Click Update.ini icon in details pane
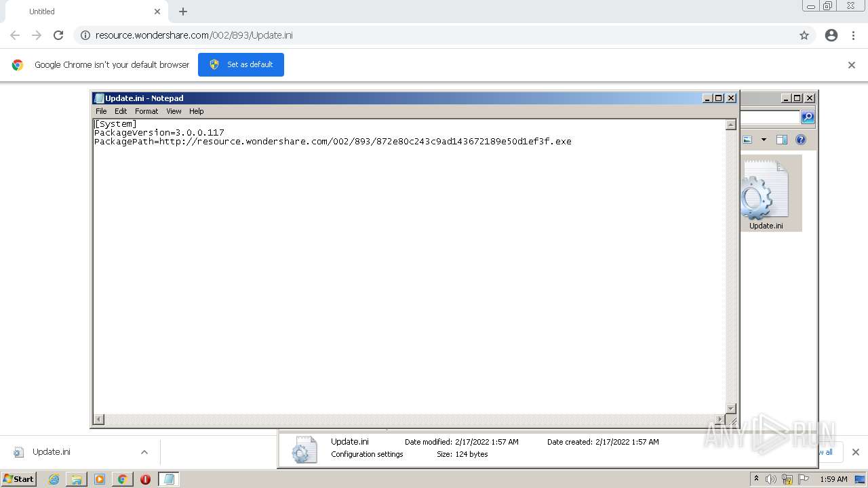 (304, 449)
